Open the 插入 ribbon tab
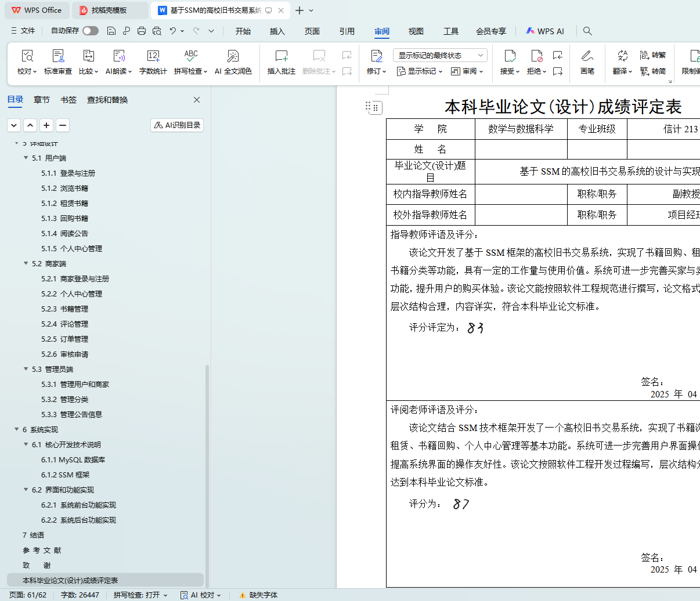700x601 pixels. 277,31
